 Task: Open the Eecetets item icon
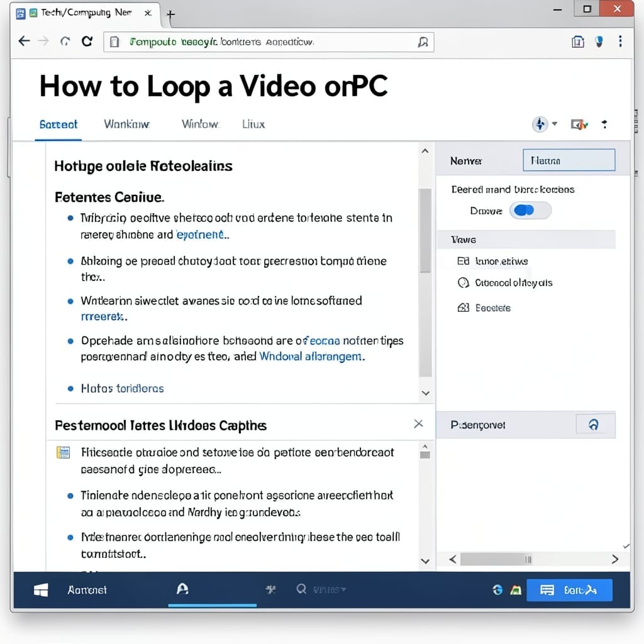click(464, 308)
